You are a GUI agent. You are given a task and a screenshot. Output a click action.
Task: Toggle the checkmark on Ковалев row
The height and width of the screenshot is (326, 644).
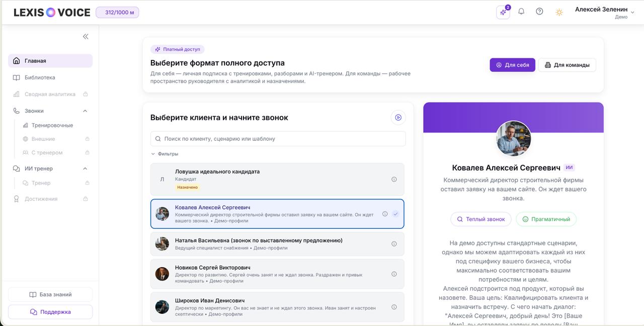[x=395, y=214]
